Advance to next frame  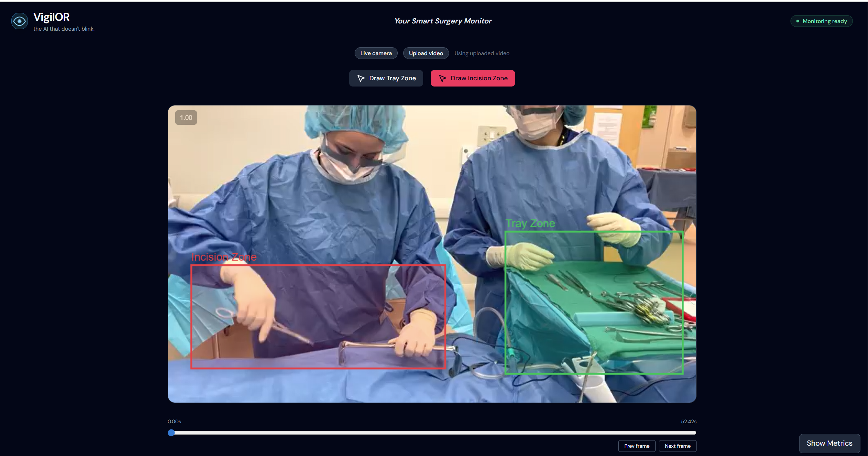[677, 446]
